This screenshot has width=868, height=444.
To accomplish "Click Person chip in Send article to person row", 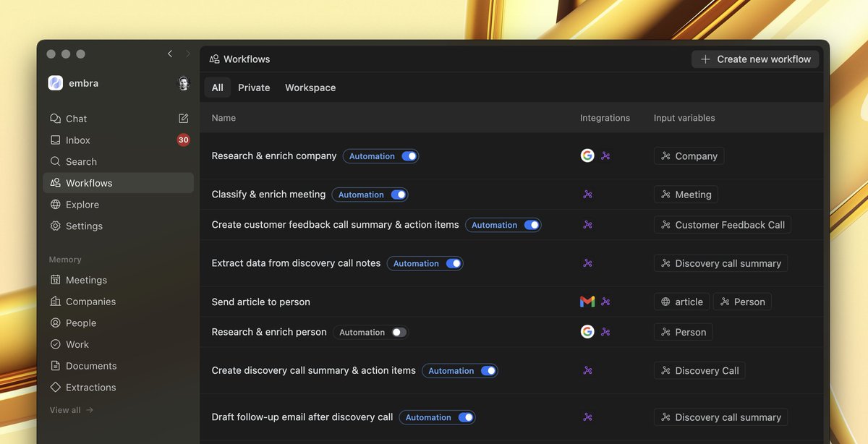I will point(742,302).
